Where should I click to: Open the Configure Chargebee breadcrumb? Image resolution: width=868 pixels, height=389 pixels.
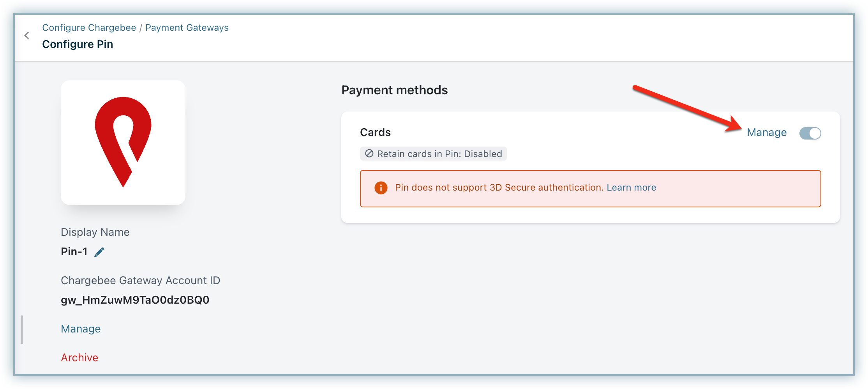coord(89,28)
